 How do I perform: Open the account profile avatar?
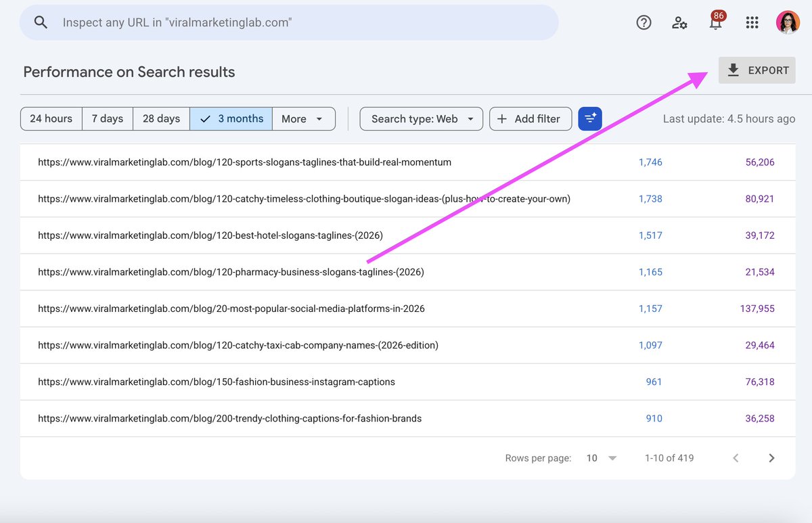788,22
